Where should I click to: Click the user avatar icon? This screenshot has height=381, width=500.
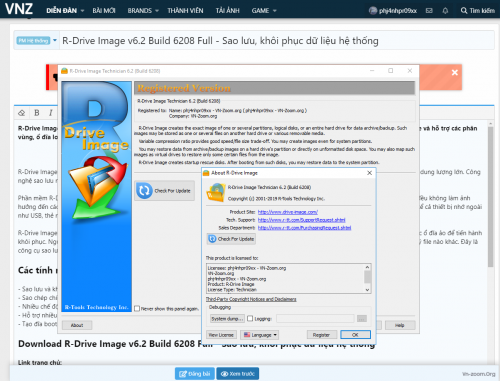coord(373,11)
